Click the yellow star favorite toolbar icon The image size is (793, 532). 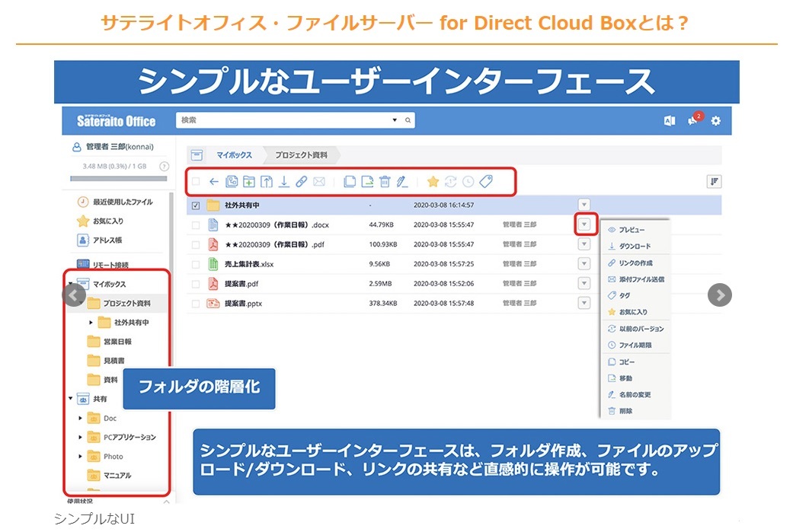click(433, 182)
